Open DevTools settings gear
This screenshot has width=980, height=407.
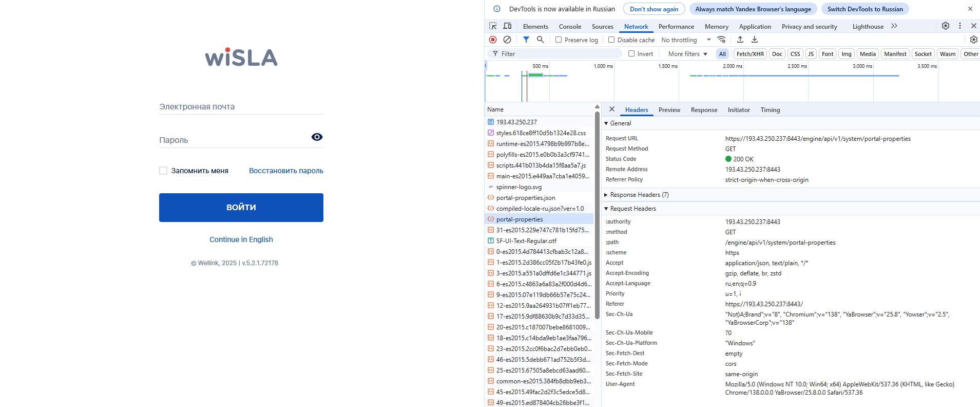click(945, 26)
